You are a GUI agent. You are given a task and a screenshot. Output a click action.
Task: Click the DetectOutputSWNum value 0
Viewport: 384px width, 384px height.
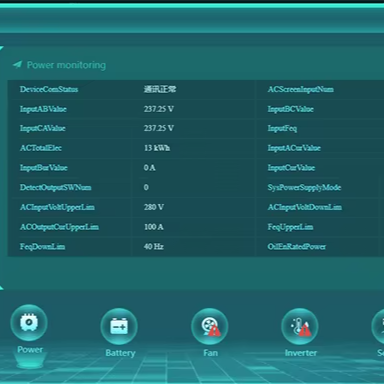146,187
